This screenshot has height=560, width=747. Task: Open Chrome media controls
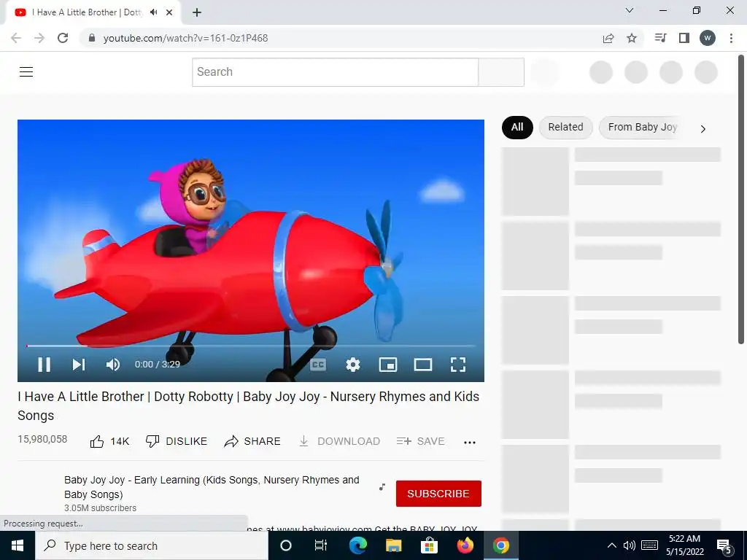click(661, 38)
